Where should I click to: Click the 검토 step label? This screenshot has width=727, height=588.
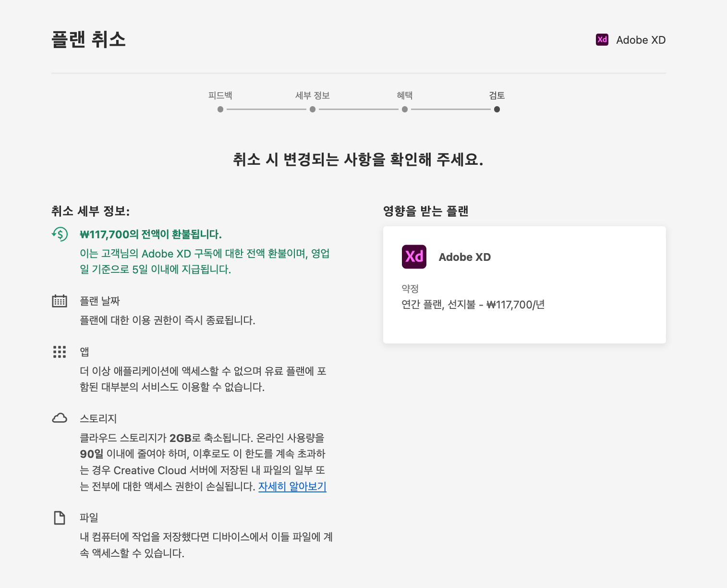tap(497, 95)
